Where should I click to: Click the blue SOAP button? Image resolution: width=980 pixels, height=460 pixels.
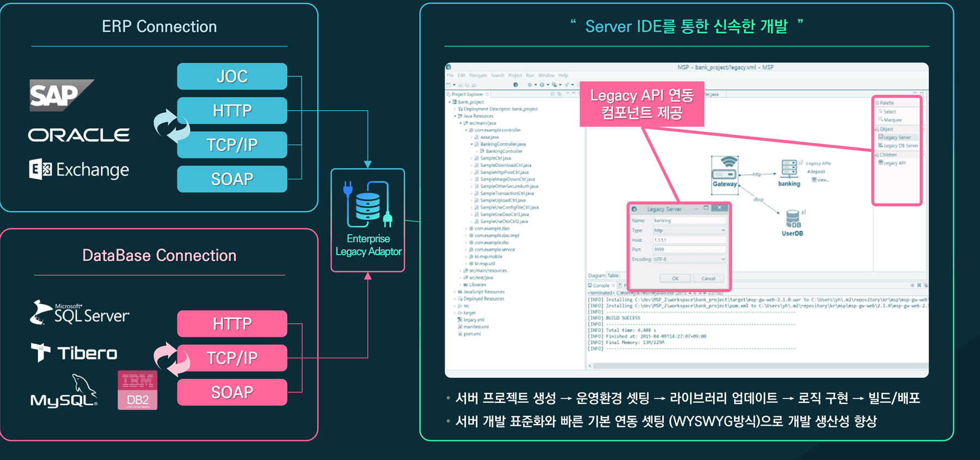pos(232,179)
